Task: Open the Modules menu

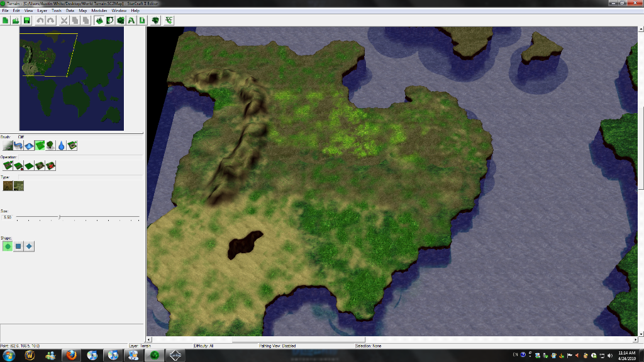Action: [99, 11]
